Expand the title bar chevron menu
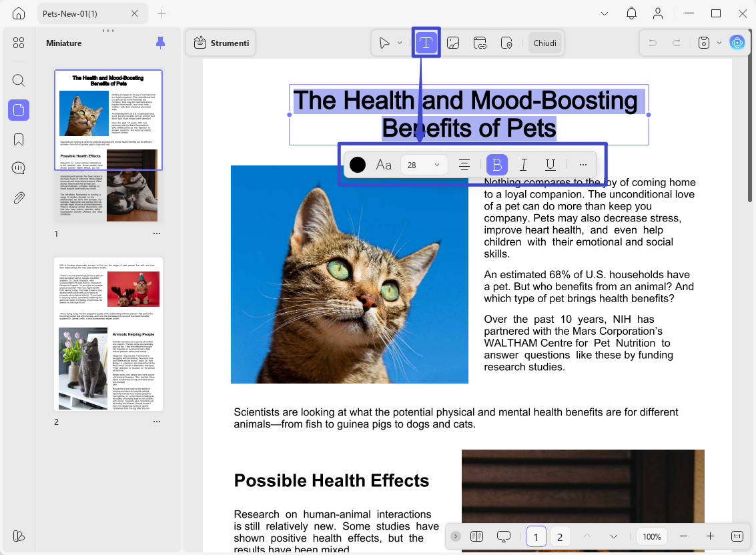This screenshot has width=756, height=555. point(604,13)
